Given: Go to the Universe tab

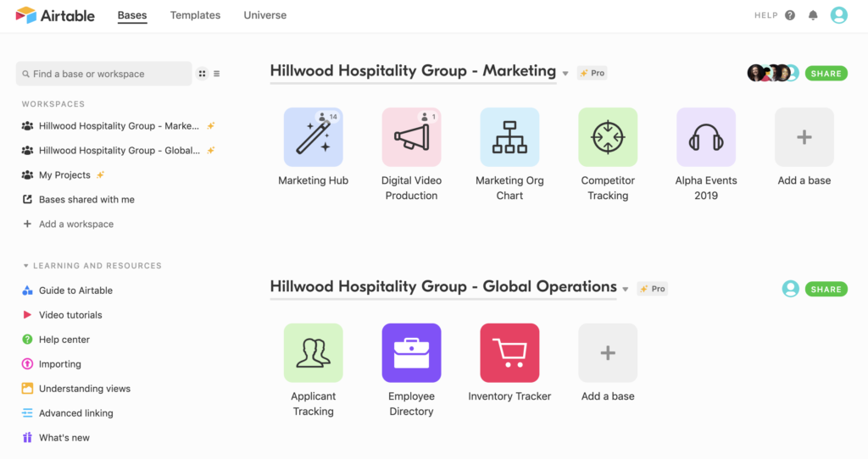Looking at the screenshot, I should point(265,15).
